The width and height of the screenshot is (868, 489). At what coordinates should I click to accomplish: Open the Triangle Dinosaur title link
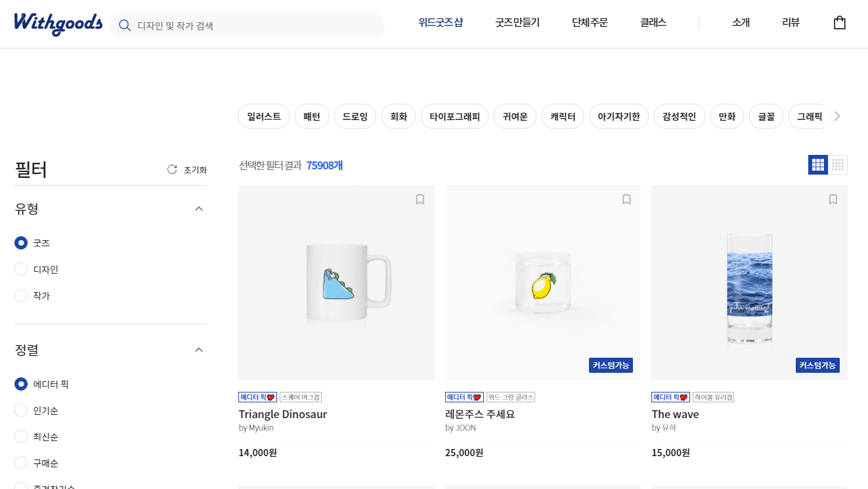[x=282, y=414]
